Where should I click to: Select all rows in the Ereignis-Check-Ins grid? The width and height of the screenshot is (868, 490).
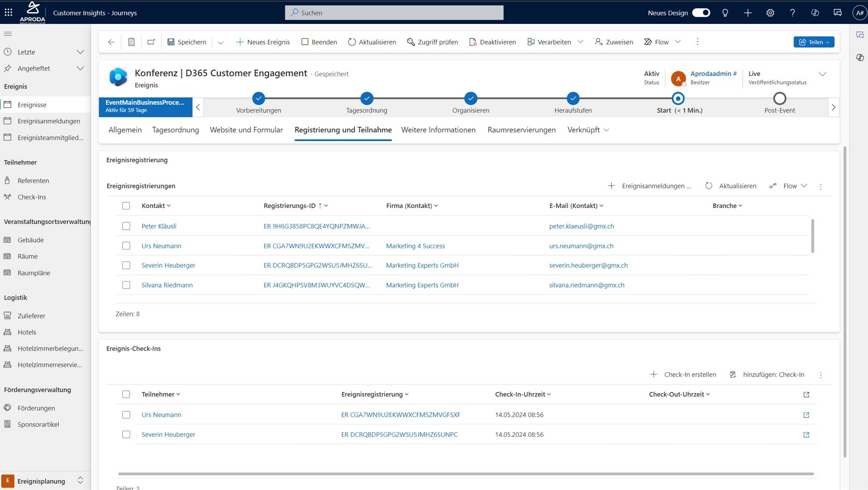click(x=126, y=394)
